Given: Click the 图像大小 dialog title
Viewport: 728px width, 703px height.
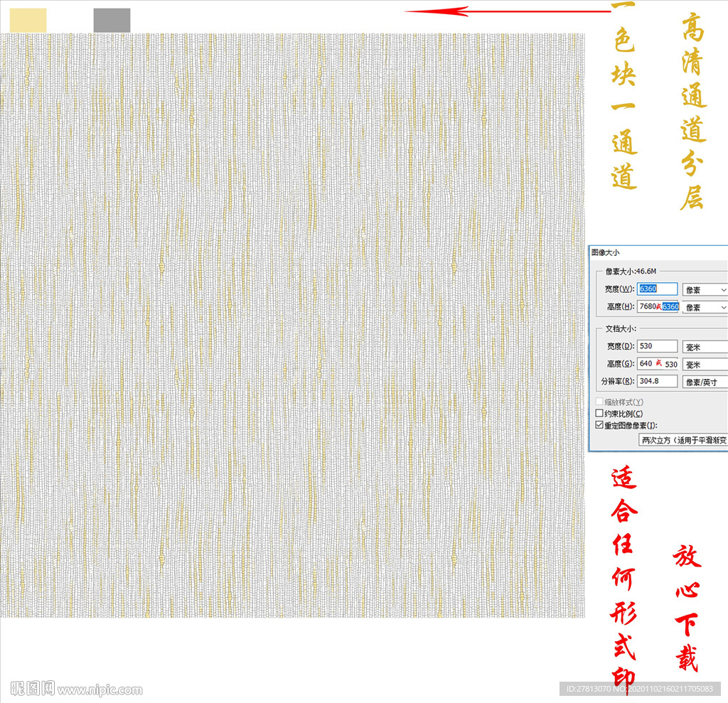Looking at the screenshot, I should pyautogui.click(x=606, y=252).
